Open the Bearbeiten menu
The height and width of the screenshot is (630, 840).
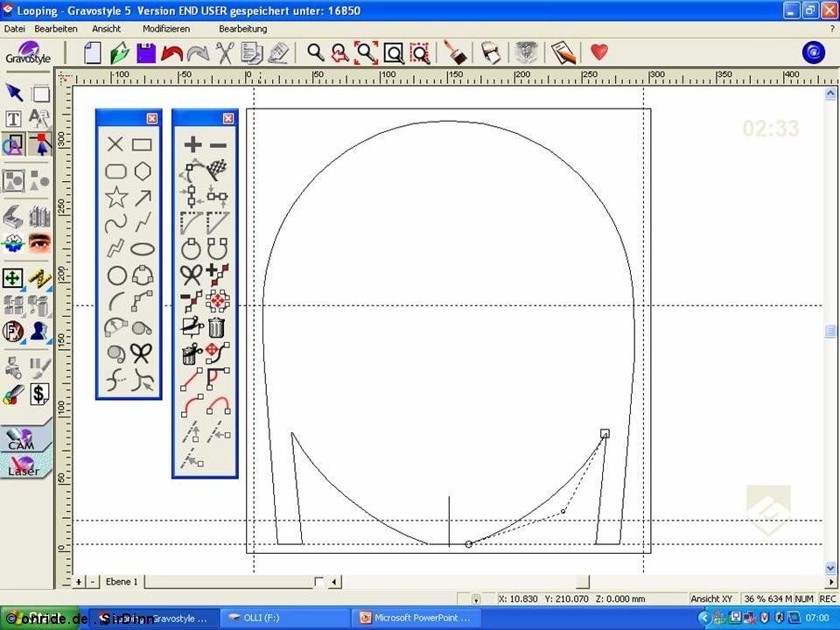click(x=56, y=29)
